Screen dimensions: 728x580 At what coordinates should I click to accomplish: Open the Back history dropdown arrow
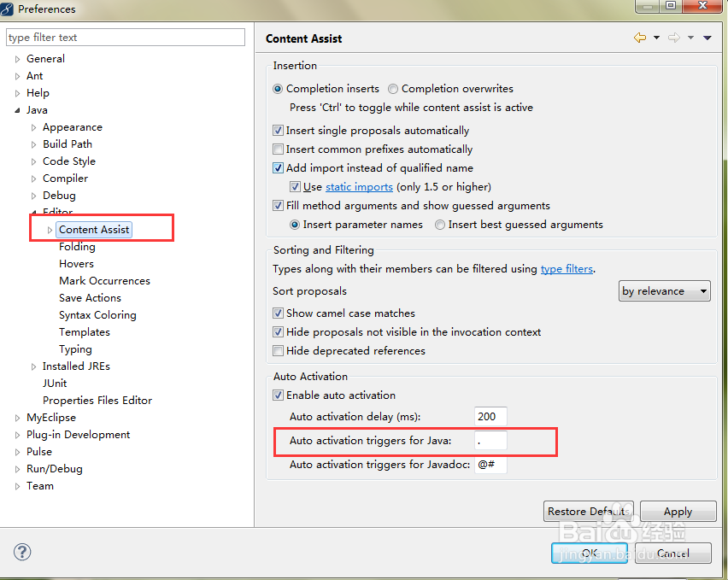(656, 38)
